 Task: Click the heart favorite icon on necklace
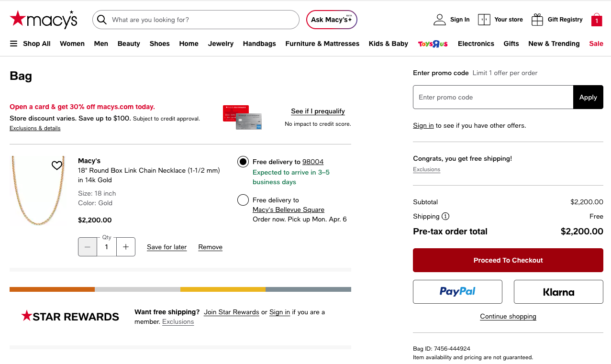(x=57, y=165)
